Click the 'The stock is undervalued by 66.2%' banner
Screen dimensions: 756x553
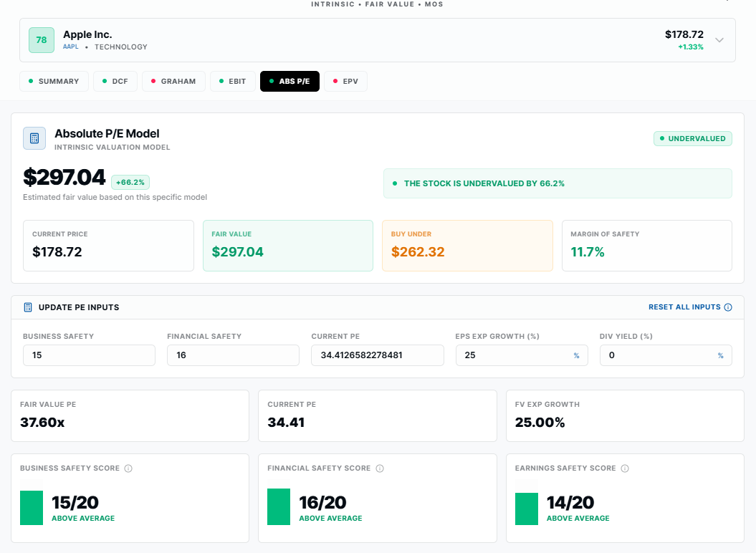point(558,183)
